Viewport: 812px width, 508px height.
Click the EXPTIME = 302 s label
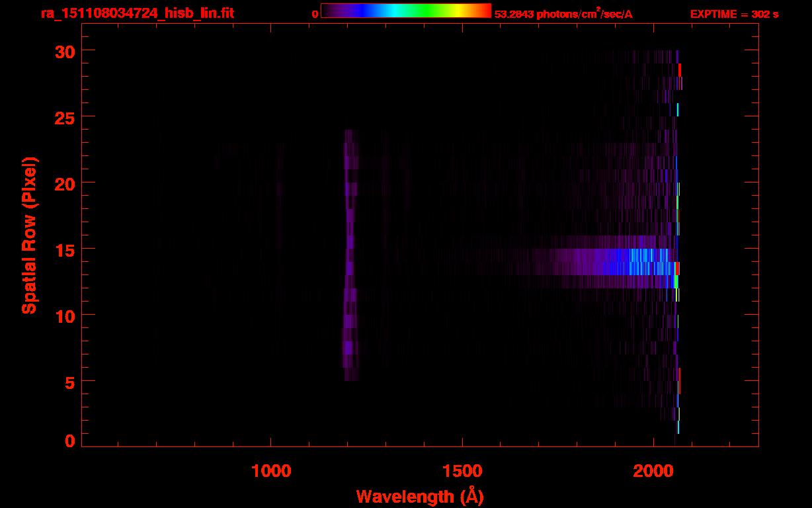coord(734,15)
